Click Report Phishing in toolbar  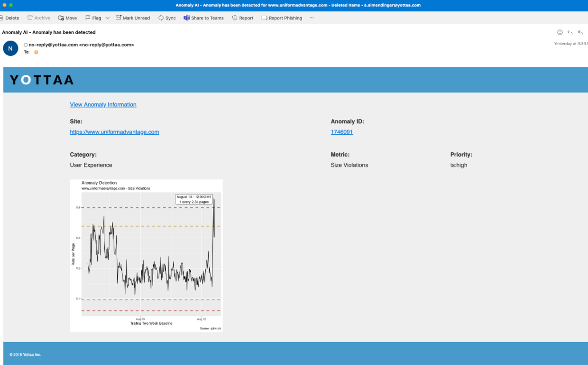(x=282, y=18)
